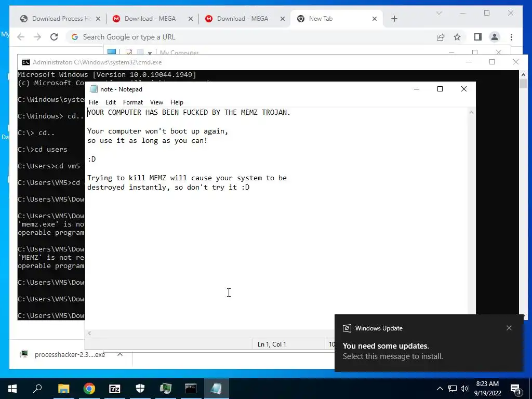Dismiss the Windows Update notification

509,328
